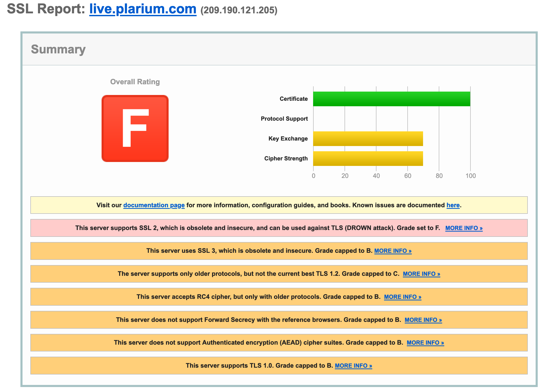The width and height of the screenshot is (555, 392).
Task: Open the documentation page link
Action: (x=154, y=205)
